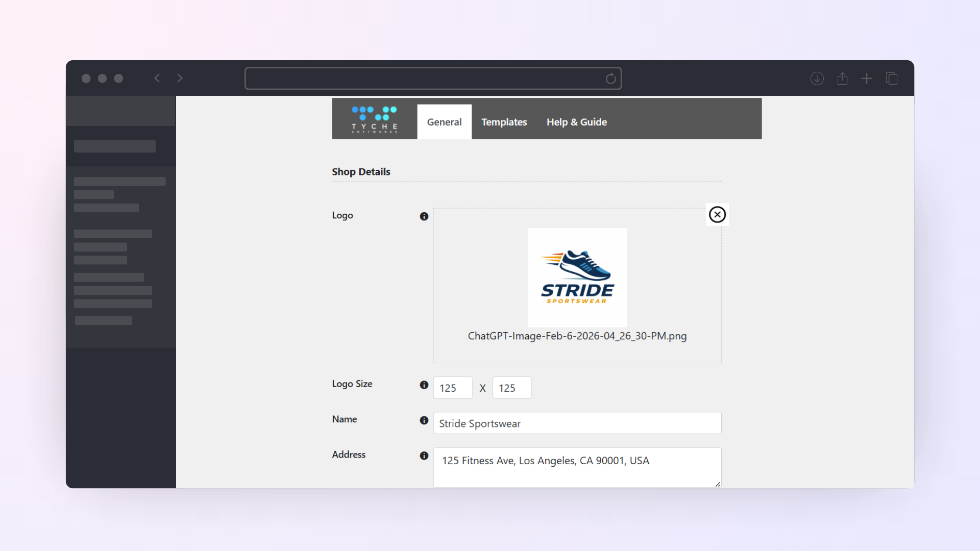This screenshot has width=980, height=551.
Task: Go back with browser back arrow
Action: point(157,78)
